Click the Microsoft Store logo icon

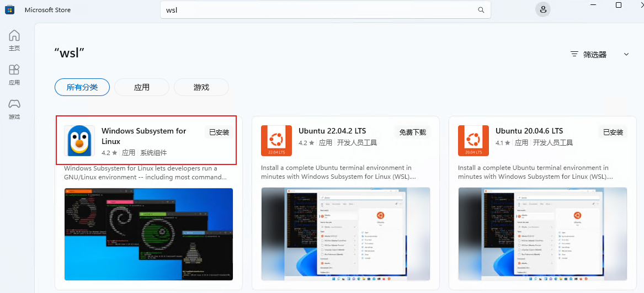tap(10, 10)
